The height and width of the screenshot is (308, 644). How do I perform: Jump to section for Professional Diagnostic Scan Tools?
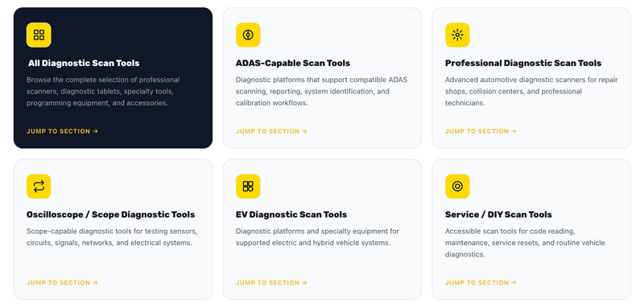pos(481,131)
